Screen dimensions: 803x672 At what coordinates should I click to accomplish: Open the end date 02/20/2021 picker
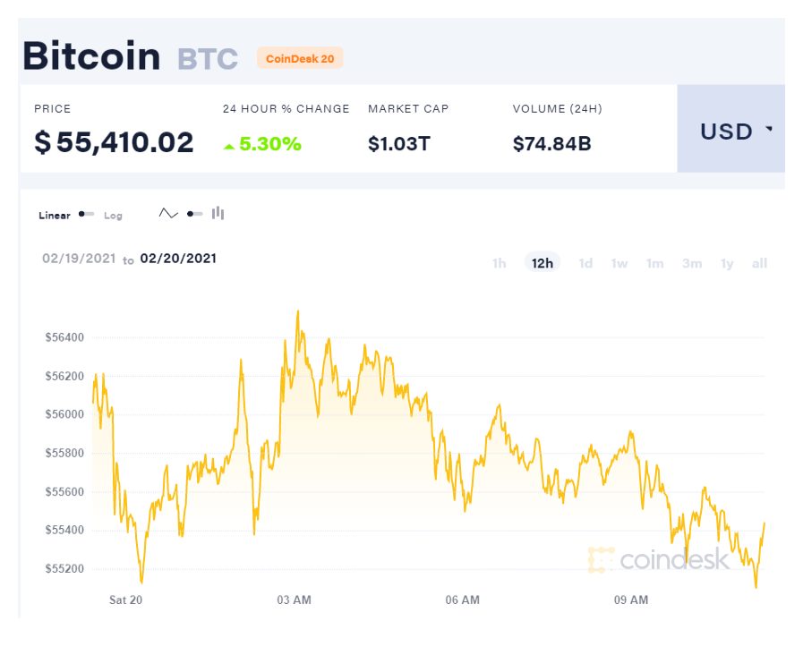click(x=178, y=259)
